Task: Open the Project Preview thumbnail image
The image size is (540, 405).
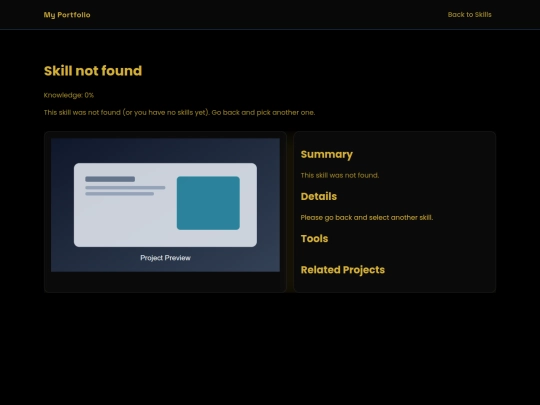Action: tap(165, 205)
